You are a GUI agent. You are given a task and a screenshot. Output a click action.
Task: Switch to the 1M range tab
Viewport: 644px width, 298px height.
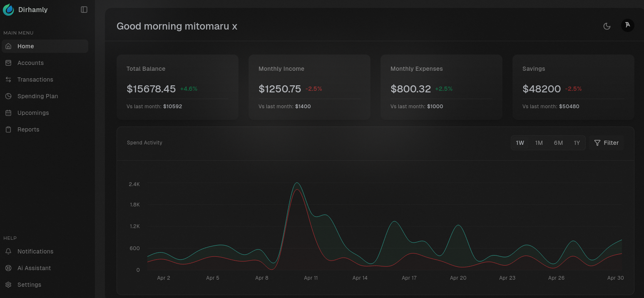(x=539, y=142)
